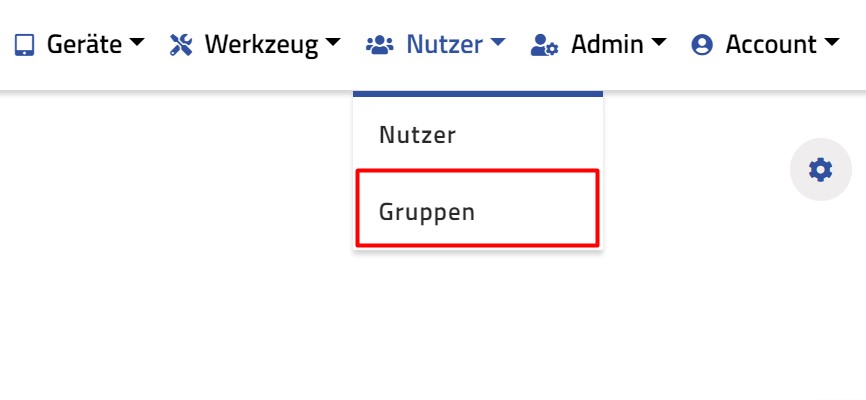Click the Account text label in navbar
866x400 pixels.
coord(771,44)
